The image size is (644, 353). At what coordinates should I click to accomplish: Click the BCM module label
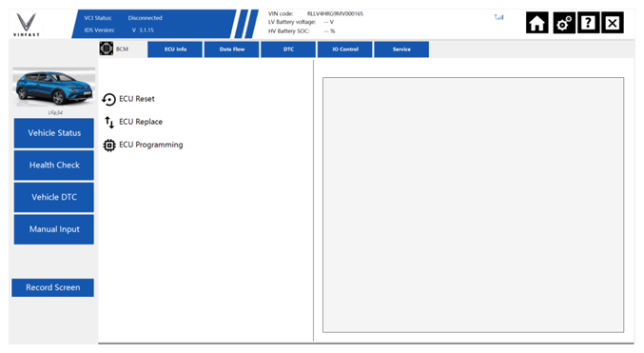pyautogui.click(x=122, y=49)
